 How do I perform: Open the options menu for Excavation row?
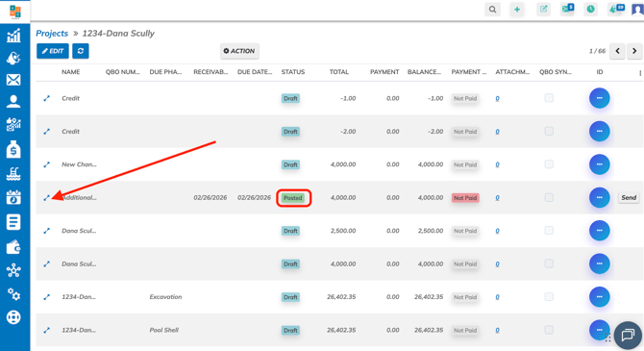click(599, 297)
